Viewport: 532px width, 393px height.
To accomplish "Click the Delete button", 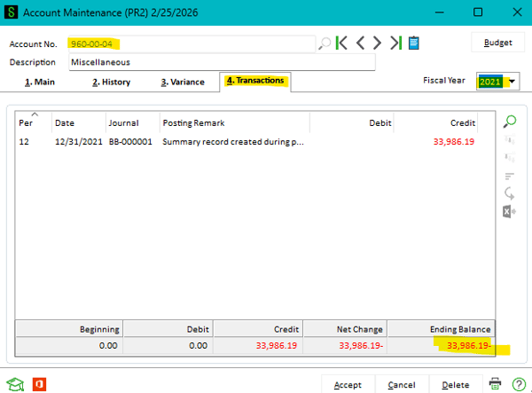I will pyautogui.click(x=456, y=385).
